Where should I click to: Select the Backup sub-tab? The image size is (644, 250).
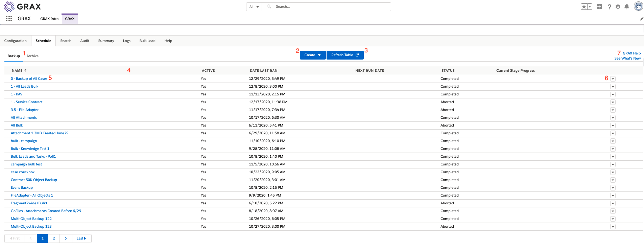coord(14,56)
